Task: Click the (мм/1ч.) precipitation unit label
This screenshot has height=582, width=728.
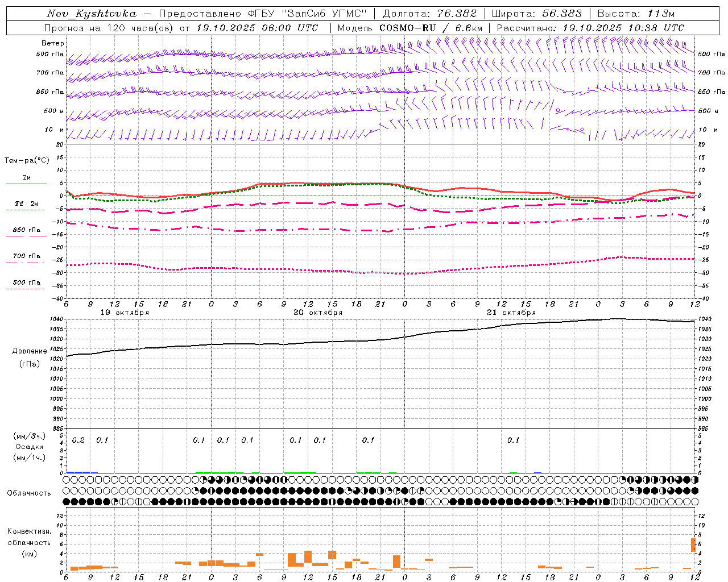Action: pos(30,458)
